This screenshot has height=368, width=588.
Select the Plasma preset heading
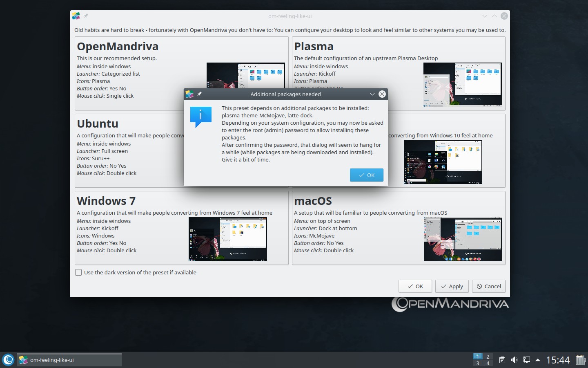(314, 46)
